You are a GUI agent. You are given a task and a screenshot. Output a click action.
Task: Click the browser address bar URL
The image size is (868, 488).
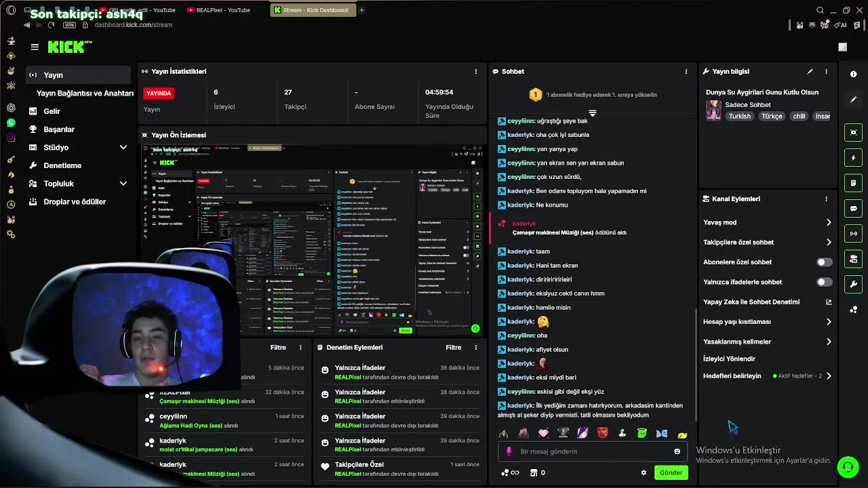(x=134, y=25)
